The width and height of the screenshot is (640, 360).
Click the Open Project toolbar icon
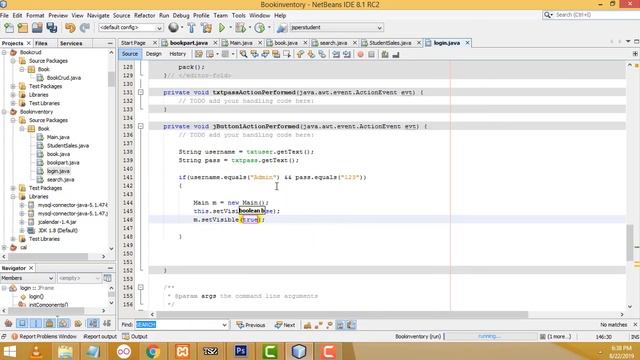coord(37,27)
